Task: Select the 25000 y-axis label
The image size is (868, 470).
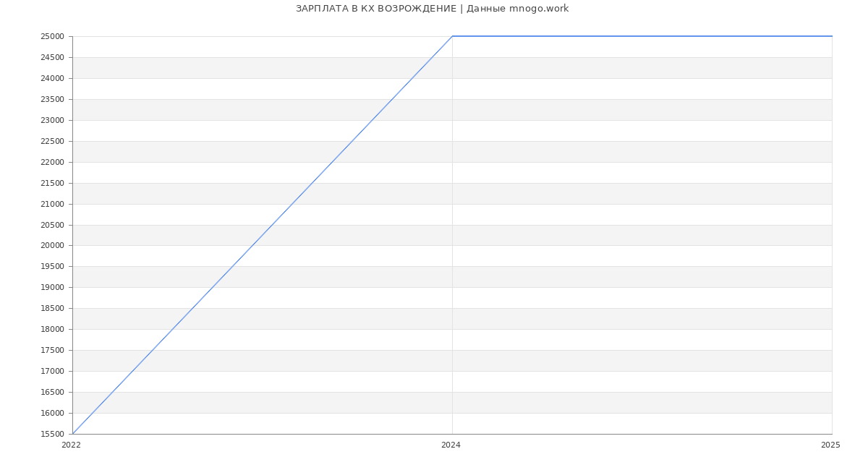Action: [52, 37]
